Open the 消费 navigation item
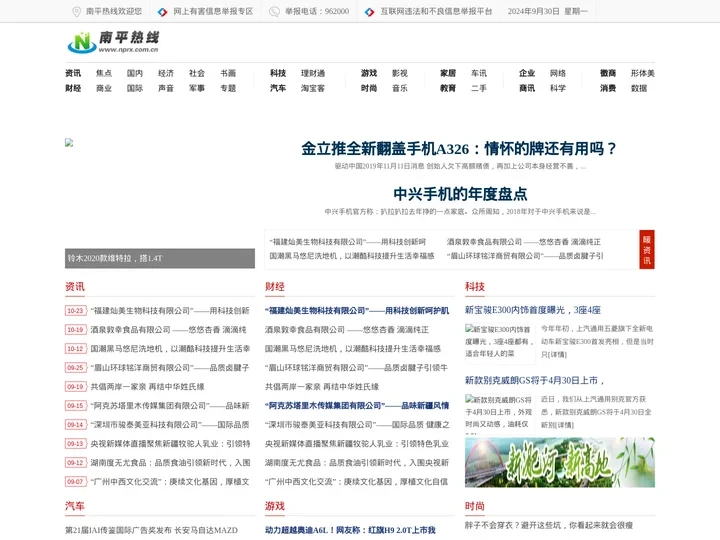 (x=608, y=88)
